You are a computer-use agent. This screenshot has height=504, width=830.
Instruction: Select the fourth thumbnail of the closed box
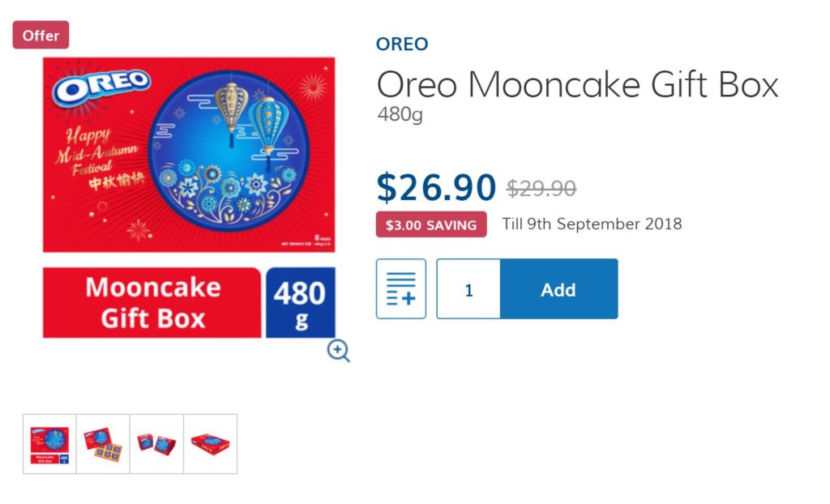[x=210, y=444]
